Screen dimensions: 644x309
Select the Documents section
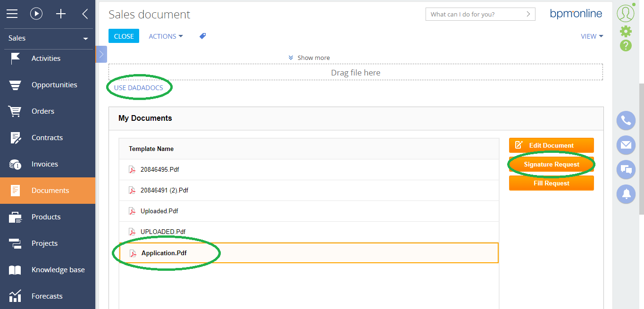(x=48, y=191)
